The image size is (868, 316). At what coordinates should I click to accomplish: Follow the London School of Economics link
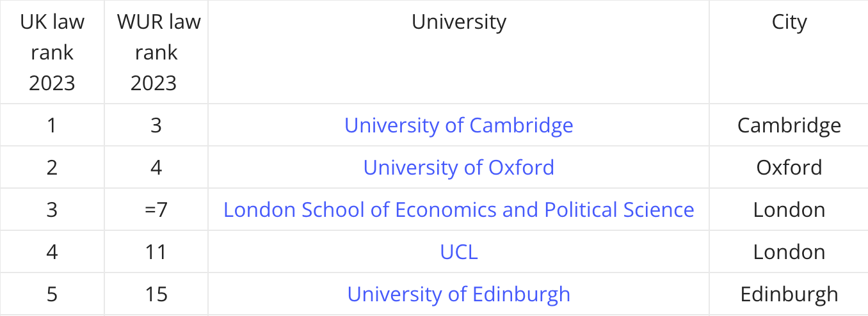click(458, 209)
